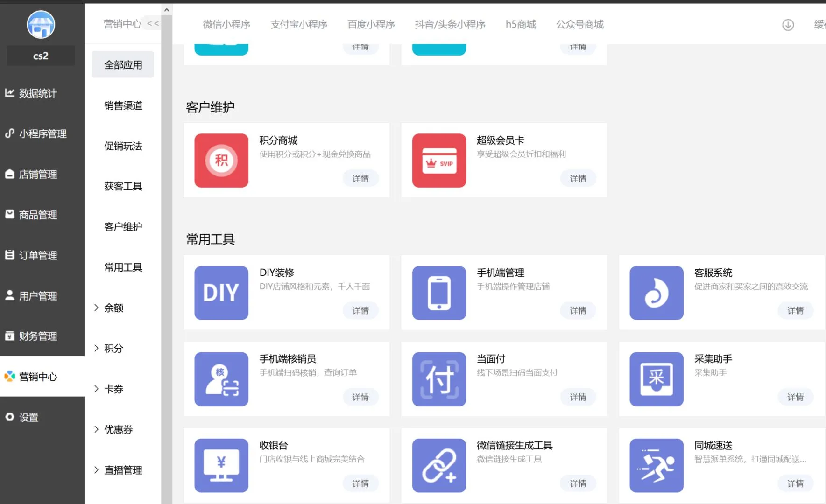
Task: Click 详情 button for 采集助手
Action: point(795,397)
